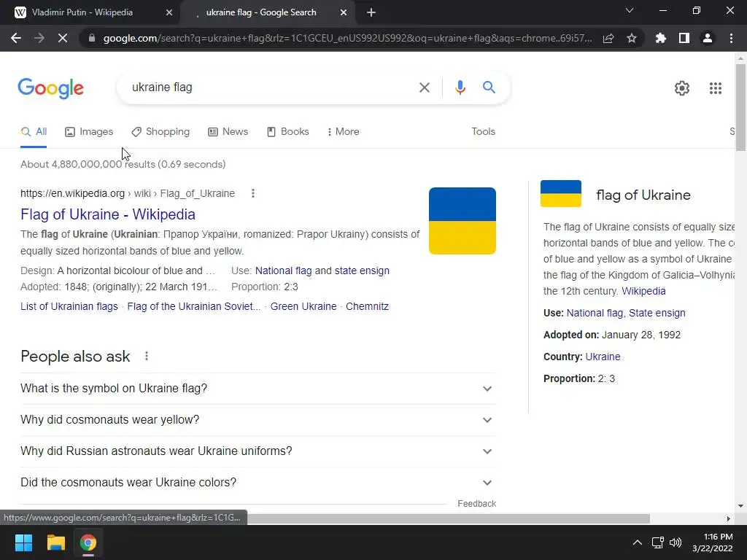
Task: Click the large Ukraine flag thumbnail
Action: (462, 221)
